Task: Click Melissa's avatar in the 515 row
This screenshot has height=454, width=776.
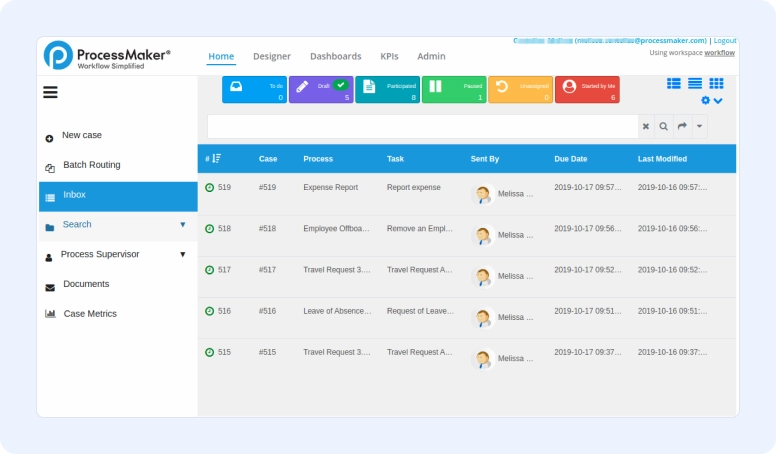Action: 483,358
